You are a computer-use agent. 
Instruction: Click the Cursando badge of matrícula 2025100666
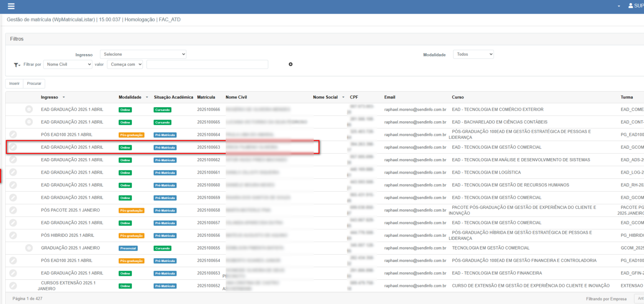(x=163, y=110)
